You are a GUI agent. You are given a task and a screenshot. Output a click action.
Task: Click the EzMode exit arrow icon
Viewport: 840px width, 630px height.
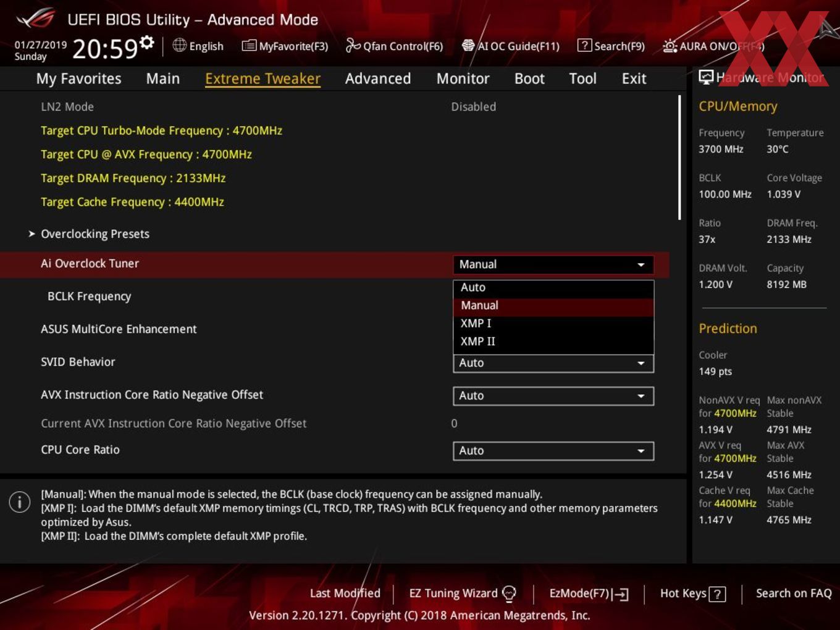620,594
